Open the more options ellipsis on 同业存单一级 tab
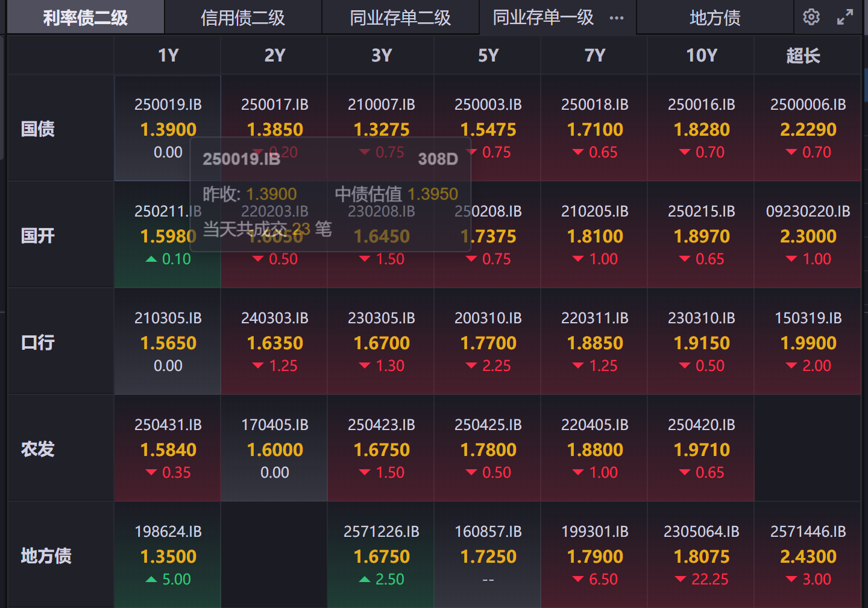Image resolution: width=868 pixels, height=608 pixels. click(617, 18)
